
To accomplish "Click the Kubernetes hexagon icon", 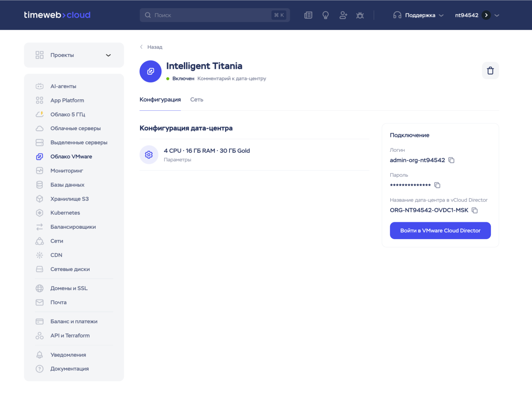I will [x=39, y=213].
